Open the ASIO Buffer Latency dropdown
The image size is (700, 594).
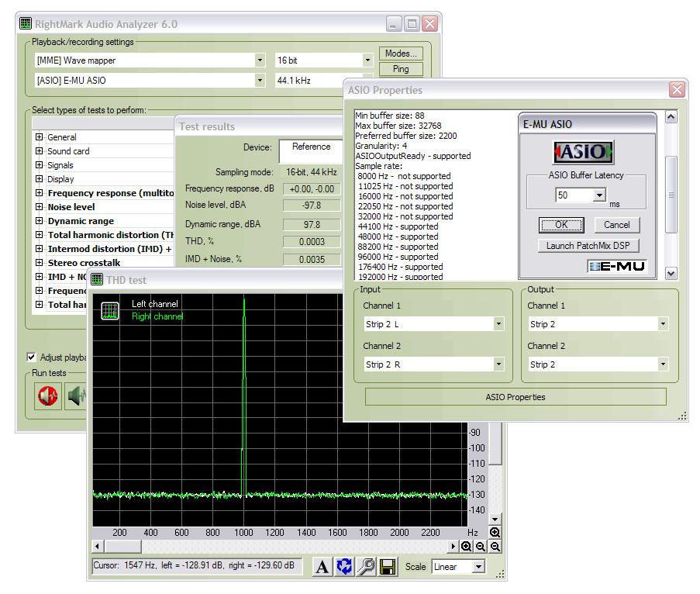coord(599,195)
